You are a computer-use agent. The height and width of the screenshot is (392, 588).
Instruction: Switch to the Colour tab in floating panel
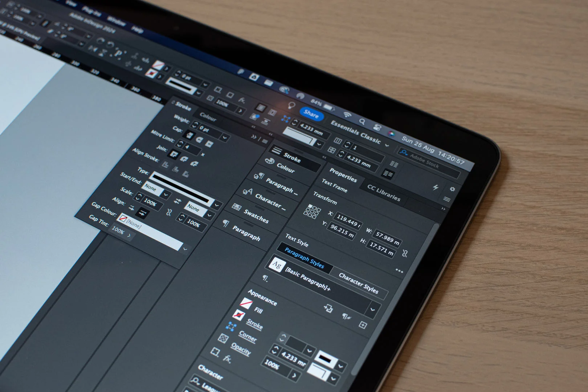pos(208,117)
